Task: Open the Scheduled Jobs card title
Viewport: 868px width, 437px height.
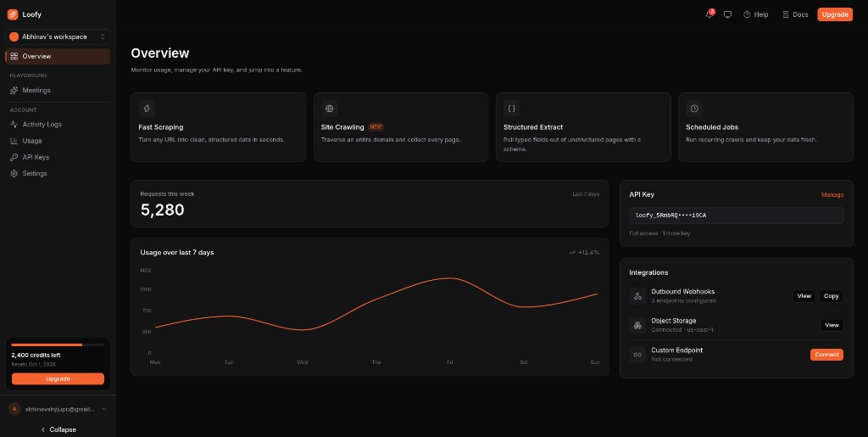Action: (712, 126)
